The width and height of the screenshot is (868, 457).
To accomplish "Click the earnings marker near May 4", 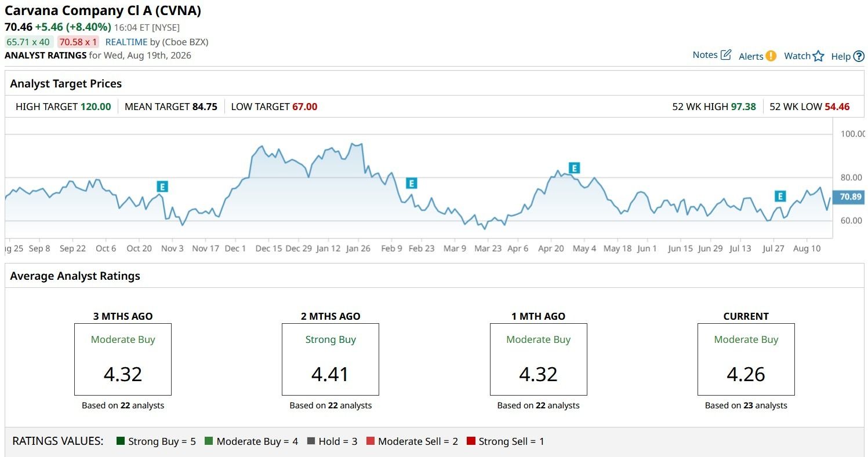I will coord(575,168).
